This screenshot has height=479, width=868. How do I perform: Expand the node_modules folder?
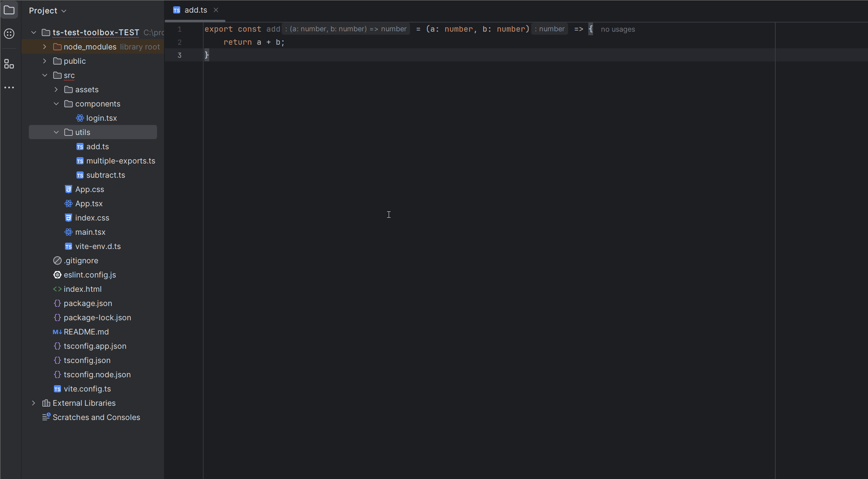coord(45,47)
